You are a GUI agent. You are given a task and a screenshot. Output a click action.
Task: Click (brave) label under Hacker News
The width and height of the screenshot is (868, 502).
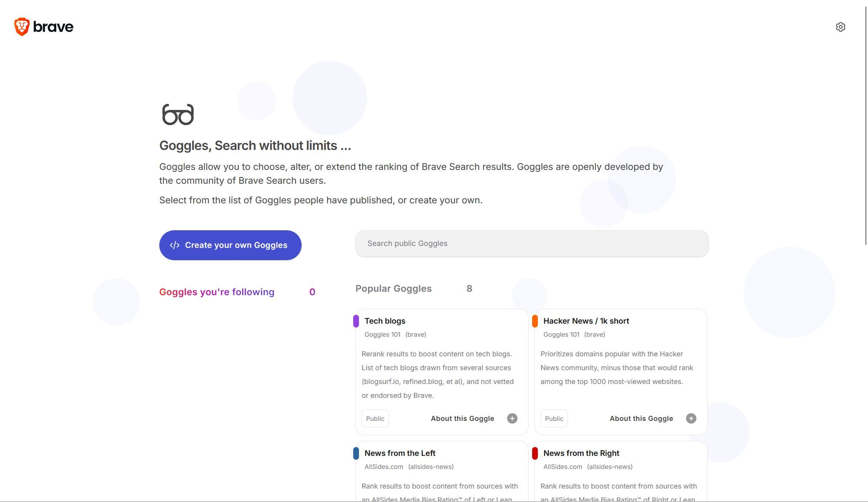pos(594,334)
